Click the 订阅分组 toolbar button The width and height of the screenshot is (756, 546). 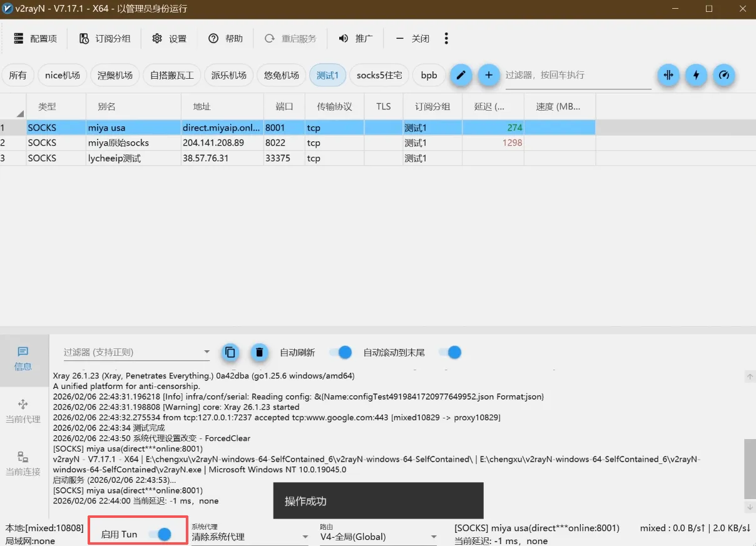coord(105,39)
